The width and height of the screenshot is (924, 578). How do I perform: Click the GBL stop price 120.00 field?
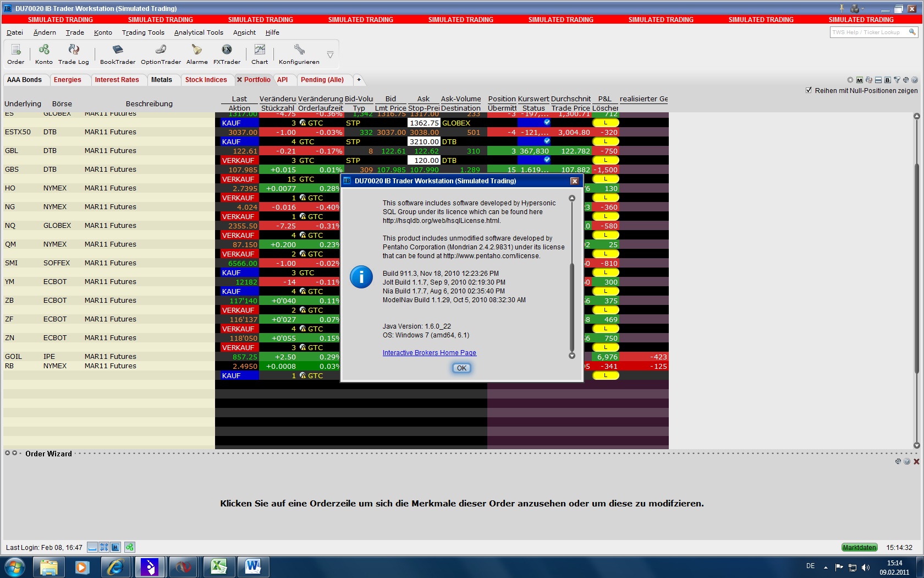coord(424,160)
